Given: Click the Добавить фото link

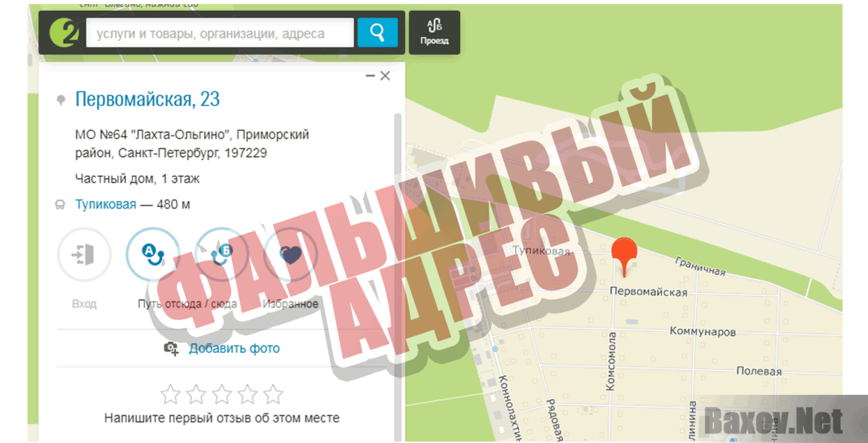Looking at the screenshot, I should tap(235, 348).
